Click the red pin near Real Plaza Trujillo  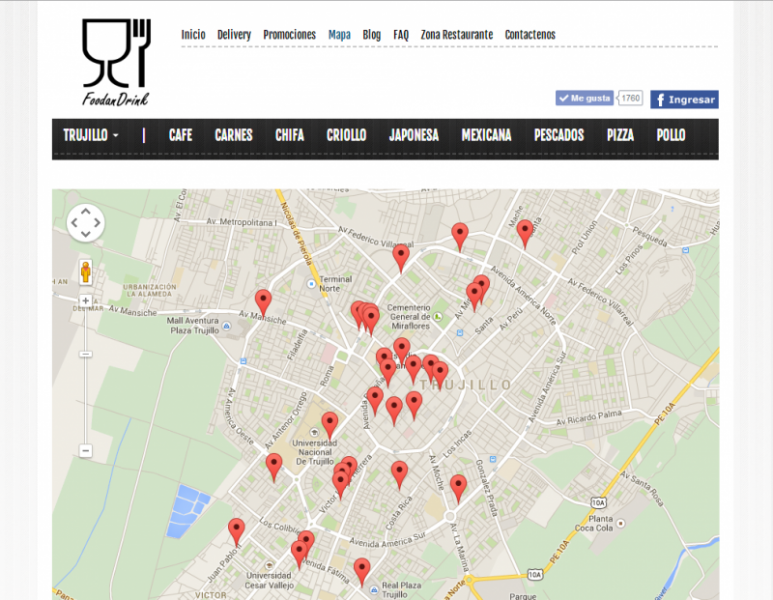click(362, 570)
